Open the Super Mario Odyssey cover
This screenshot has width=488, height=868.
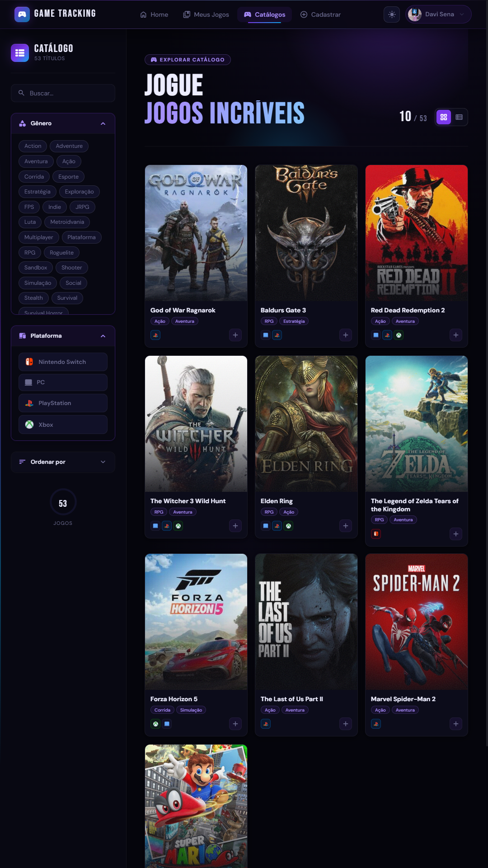(x=196, y=806)
